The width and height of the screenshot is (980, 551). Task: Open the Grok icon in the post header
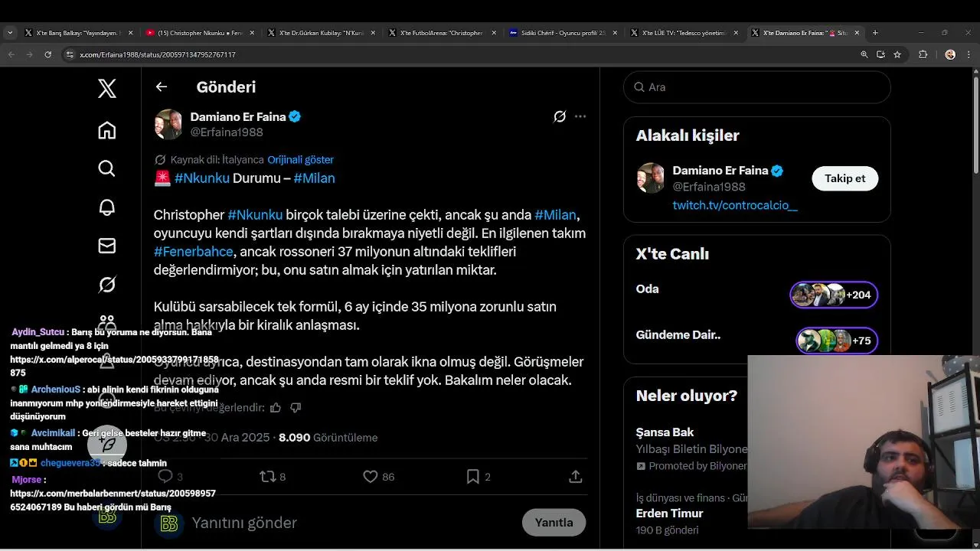click(x=560, y=116)
